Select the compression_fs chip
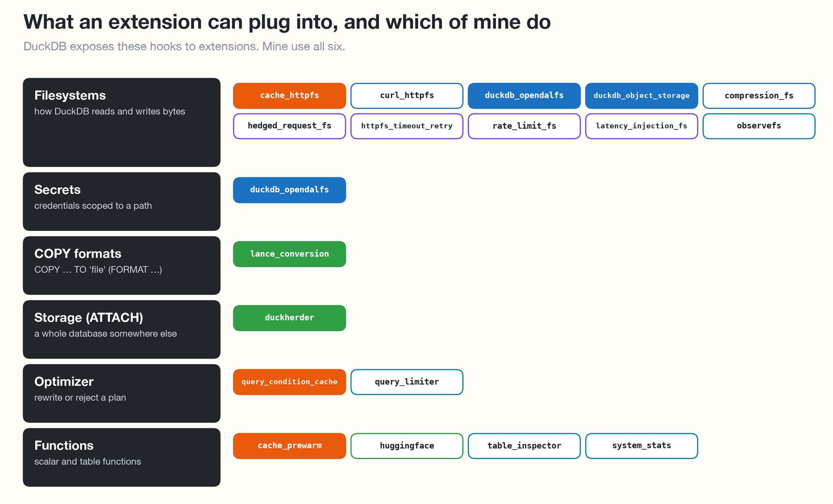 pyautogui.click(x=759, y=96)
